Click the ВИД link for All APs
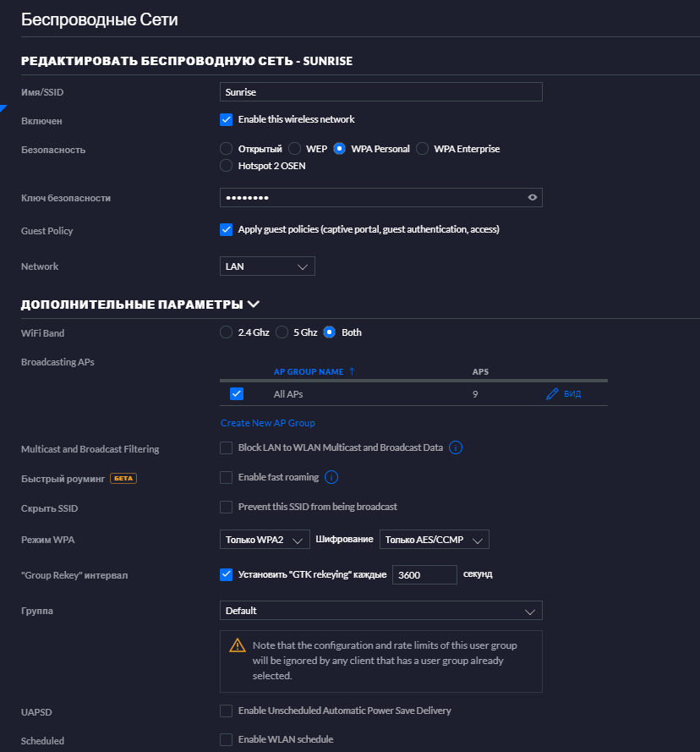This screenshot has height=752, width=700. [572, 393]
